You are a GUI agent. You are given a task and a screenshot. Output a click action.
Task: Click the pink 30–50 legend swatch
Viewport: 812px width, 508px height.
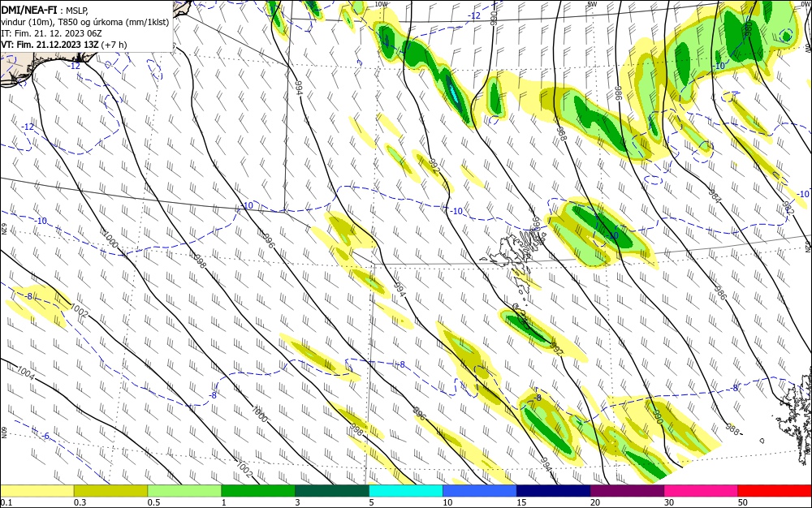click(x=701, y=491)
